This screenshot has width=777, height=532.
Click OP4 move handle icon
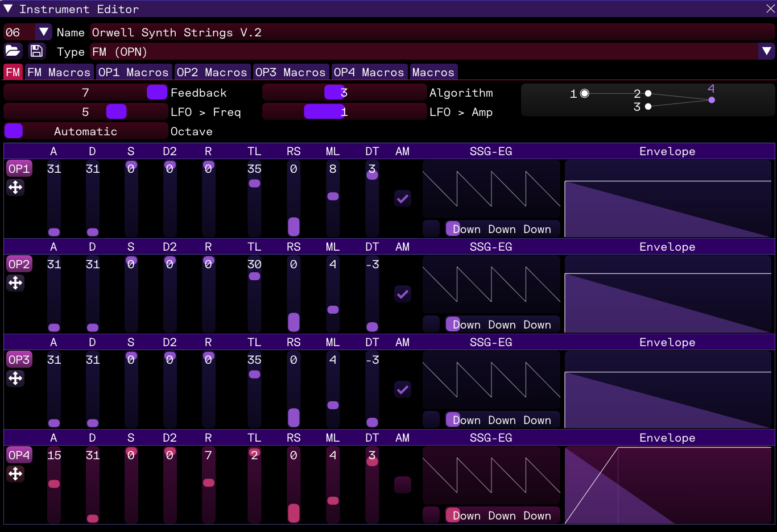pos(16,474)
